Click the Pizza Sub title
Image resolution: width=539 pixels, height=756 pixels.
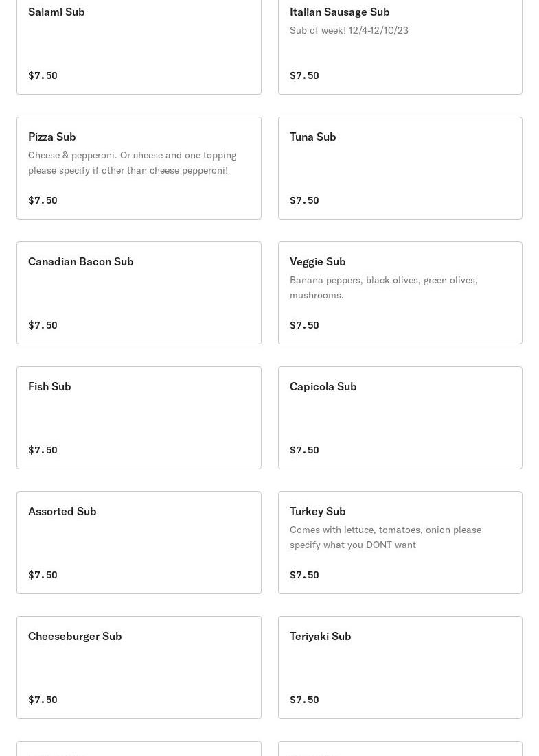pyautogui.click(x=52, y=137)
